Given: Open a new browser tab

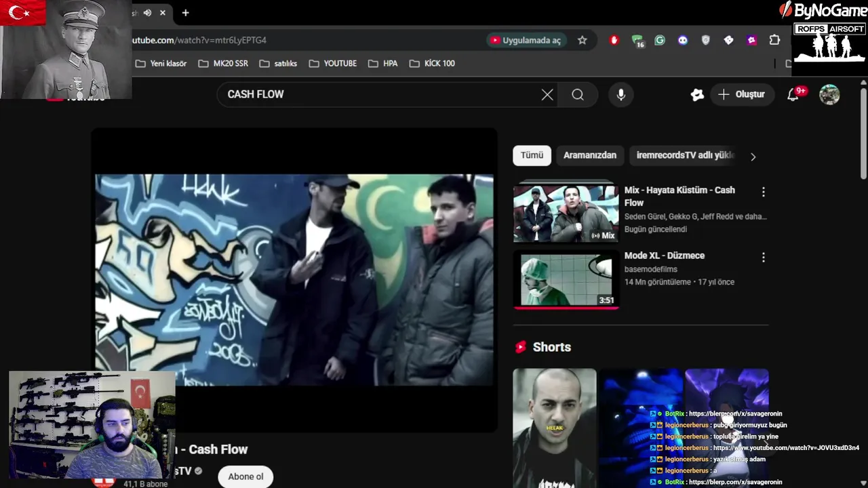Looking at the screenshot, I should [x=185, y=12].
